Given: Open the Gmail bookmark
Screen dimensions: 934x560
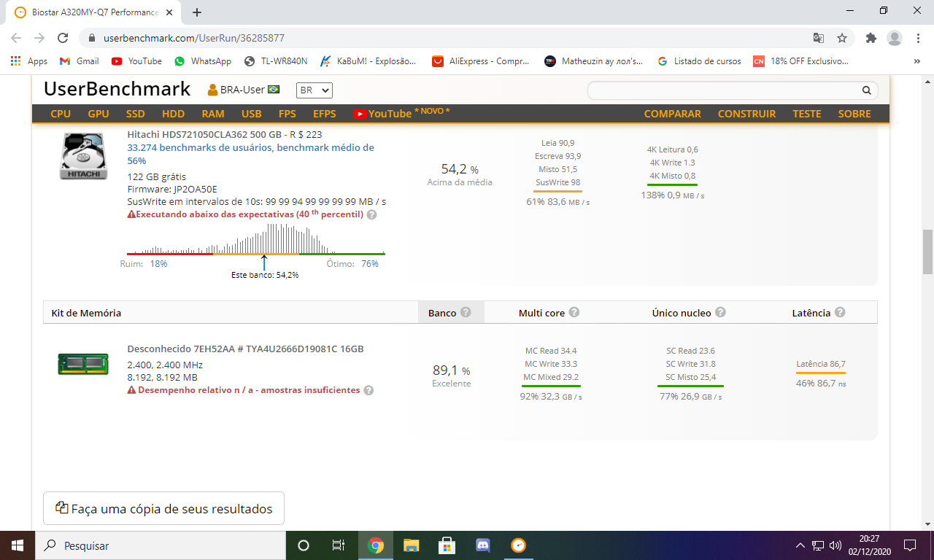Looking at the screenshot, I should [x=79, y=61].
